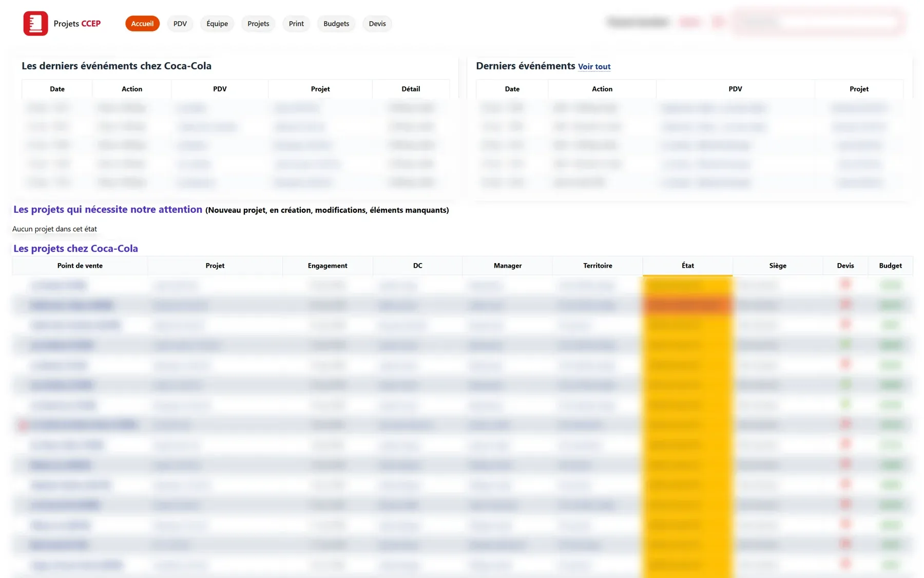Image resolution: width=924 pixels, height=578 pixels.
Task: Click 'Les projets chez Coca-Cola' heading
Action: [75, 248]
